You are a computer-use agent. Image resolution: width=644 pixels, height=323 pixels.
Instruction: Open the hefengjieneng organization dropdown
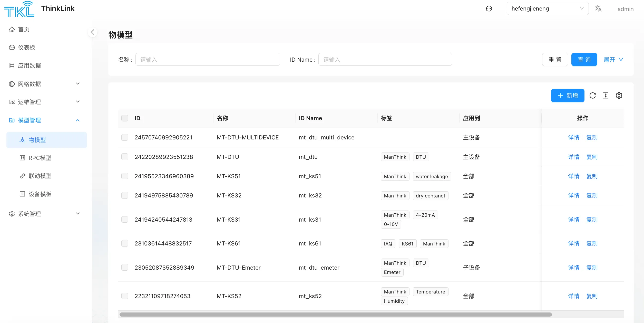[547, 9]
